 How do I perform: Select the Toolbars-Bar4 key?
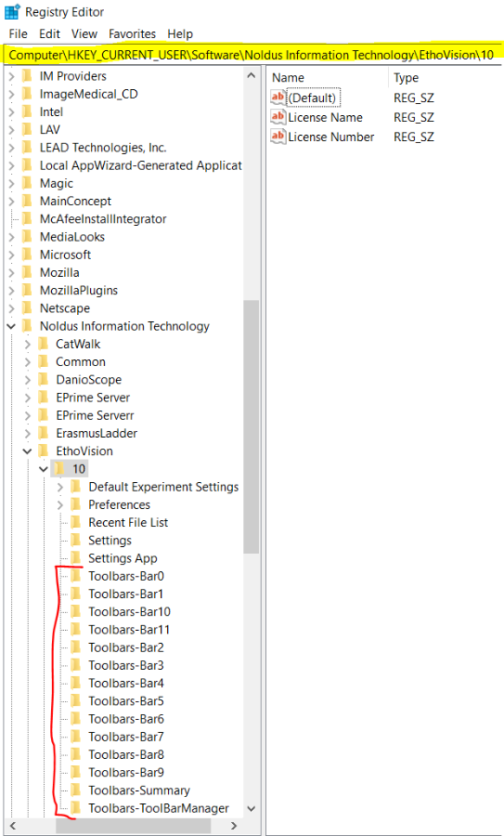point(126,684)
